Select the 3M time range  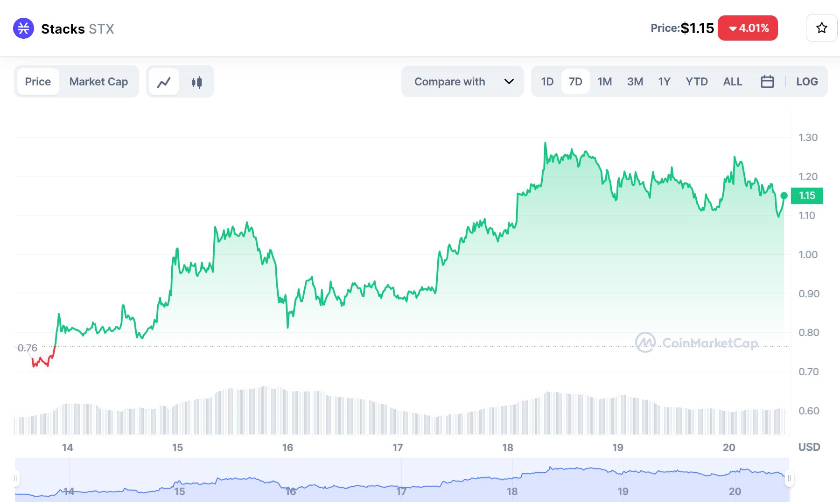(635, 82)
